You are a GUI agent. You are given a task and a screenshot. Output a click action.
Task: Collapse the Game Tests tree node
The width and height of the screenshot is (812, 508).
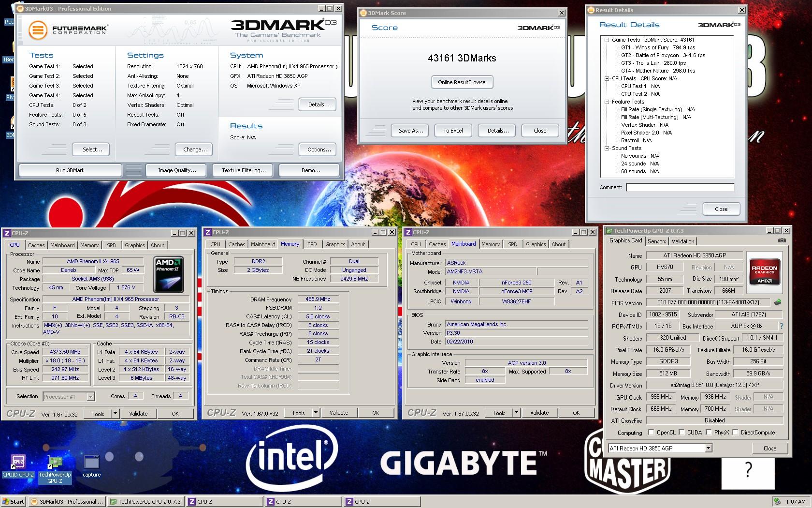607,40
